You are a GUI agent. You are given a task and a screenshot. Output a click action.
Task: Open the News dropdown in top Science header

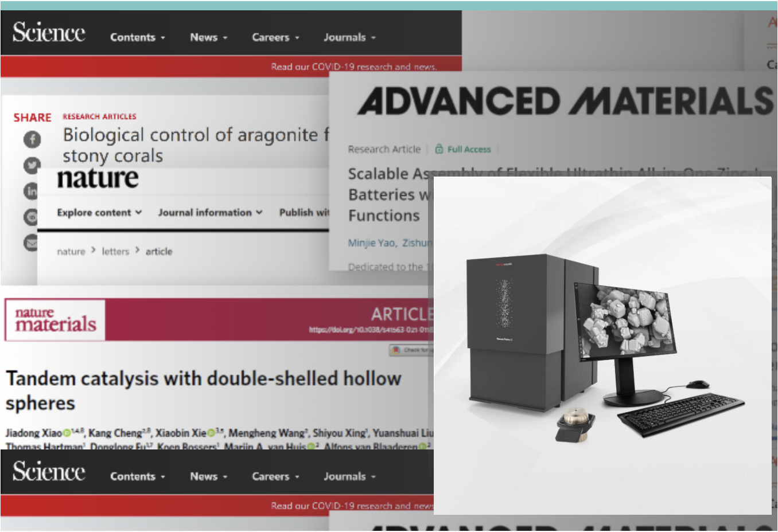[209, 37]
